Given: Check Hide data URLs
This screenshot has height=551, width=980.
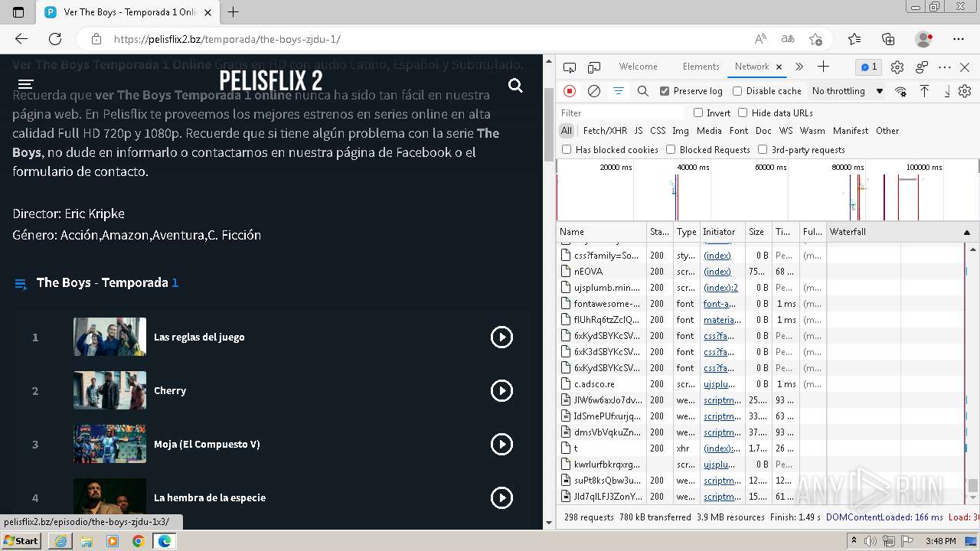Looking at the screenshot, I should click(743, 112).
